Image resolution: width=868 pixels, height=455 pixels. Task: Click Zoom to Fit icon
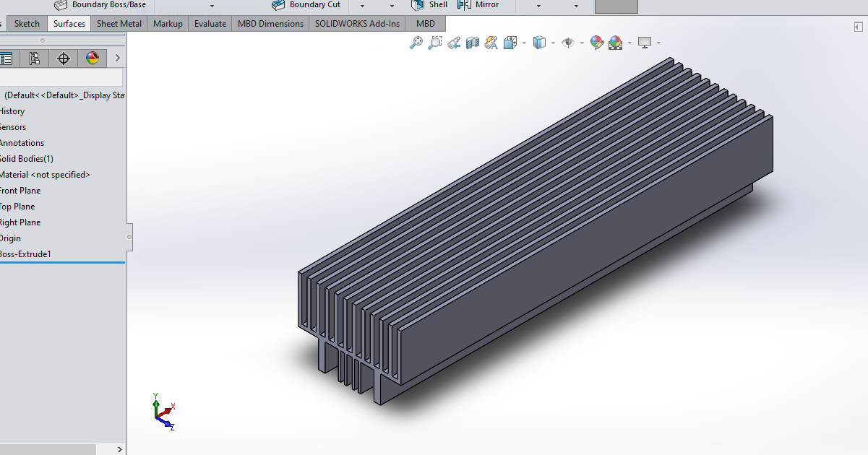pyautogui.click(x=416, y=43)
